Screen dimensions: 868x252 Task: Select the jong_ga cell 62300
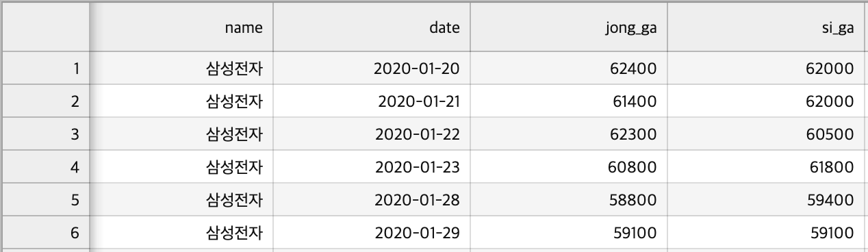(569, 134)
